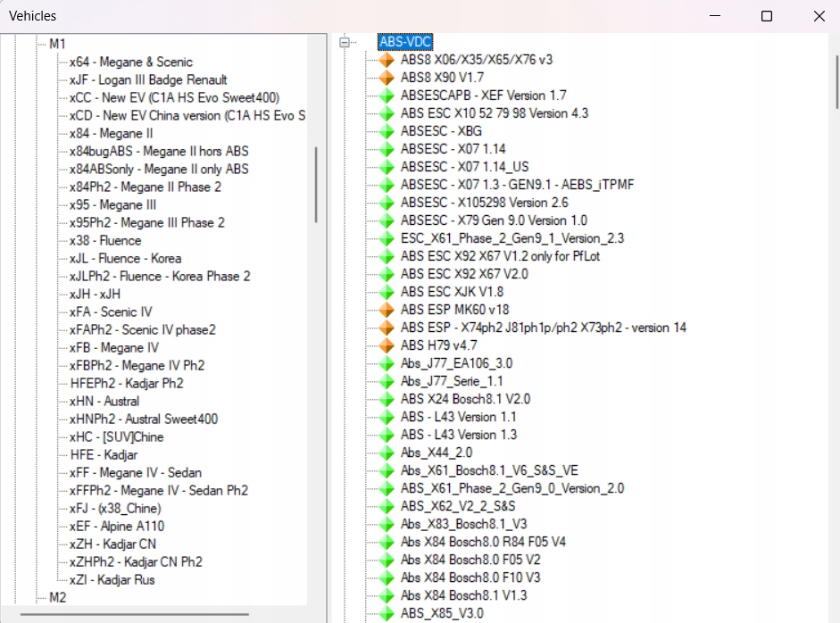This screenshot has height=623, width=840.
Task: Click the green icon beside ABSESC - X07 1.14_US
Action: coord(387,167)
